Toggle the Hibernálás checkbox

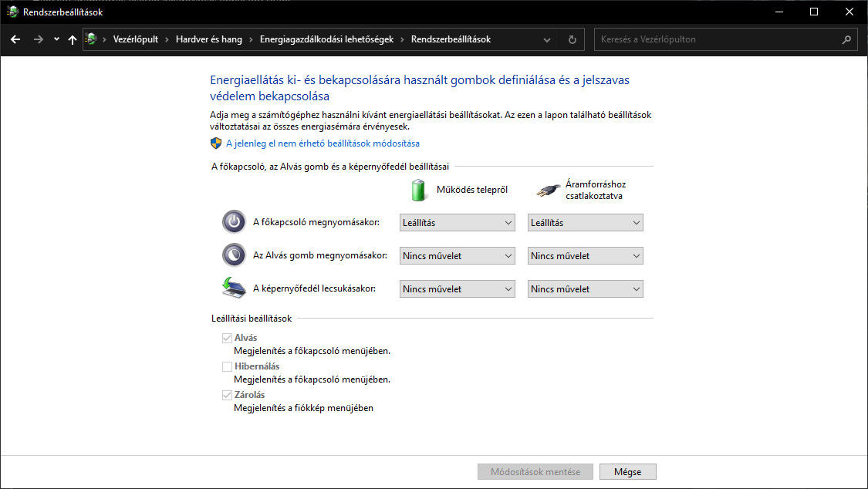(x=227, y=366)
